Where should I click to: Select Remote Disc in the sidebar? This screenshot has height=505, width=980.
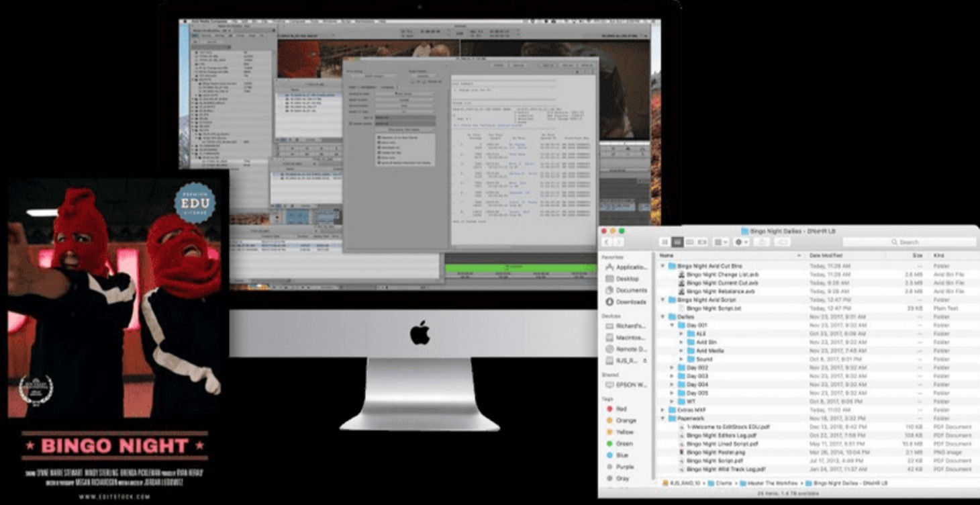(626, 349)
